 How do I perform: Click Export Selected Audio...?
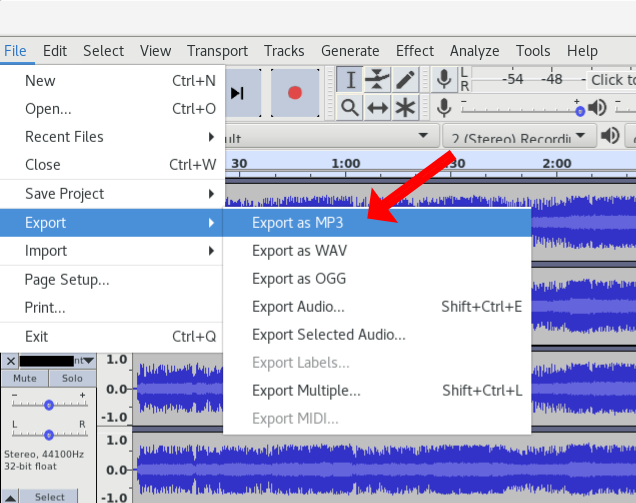[x=377, y=335]
